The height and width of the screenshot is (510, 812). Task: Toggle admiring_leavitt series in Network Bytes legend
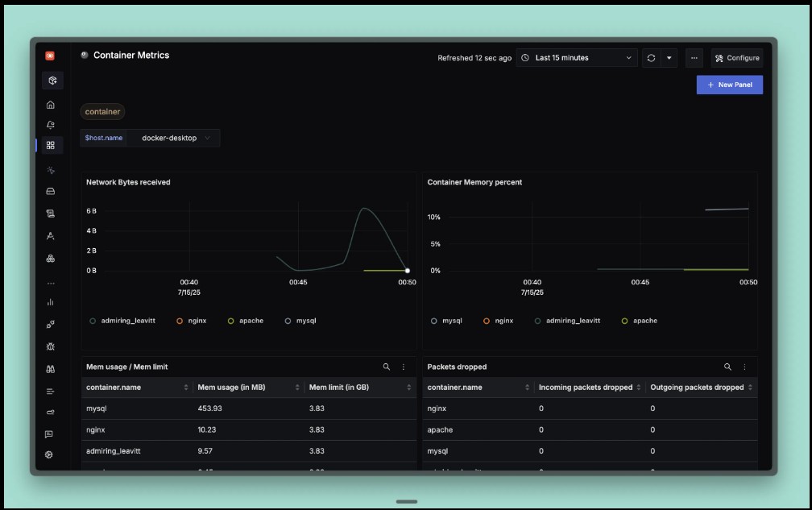tap(122, 321)
